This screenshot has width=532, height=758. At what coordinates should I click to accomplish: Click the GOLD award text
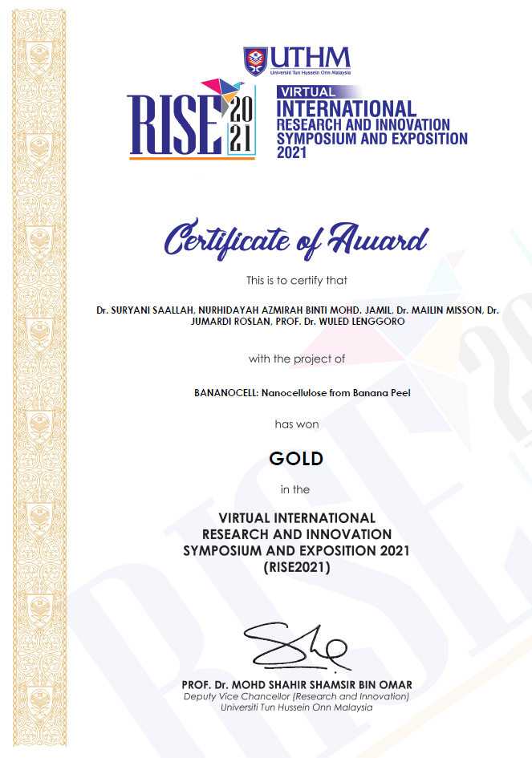[296, 459]
